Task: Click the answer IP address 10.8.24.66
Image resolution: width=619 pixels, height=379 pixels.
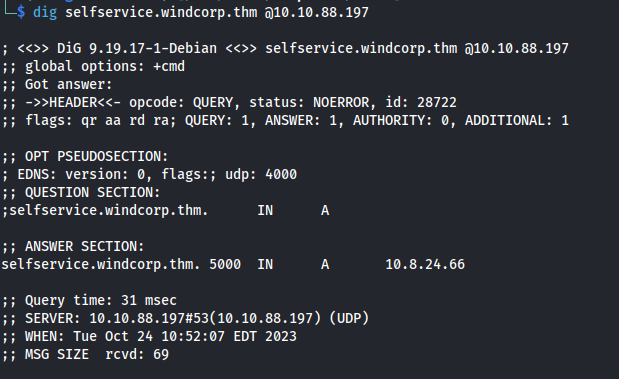Action: [425, 265]
